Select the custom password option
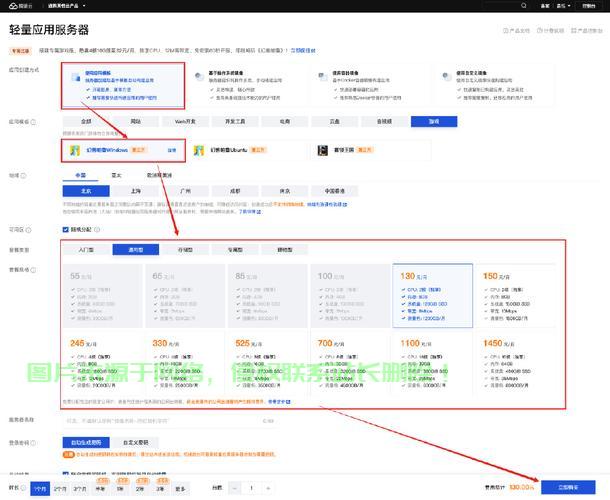This screenshot has height=500, width=610. pos(135,442)
